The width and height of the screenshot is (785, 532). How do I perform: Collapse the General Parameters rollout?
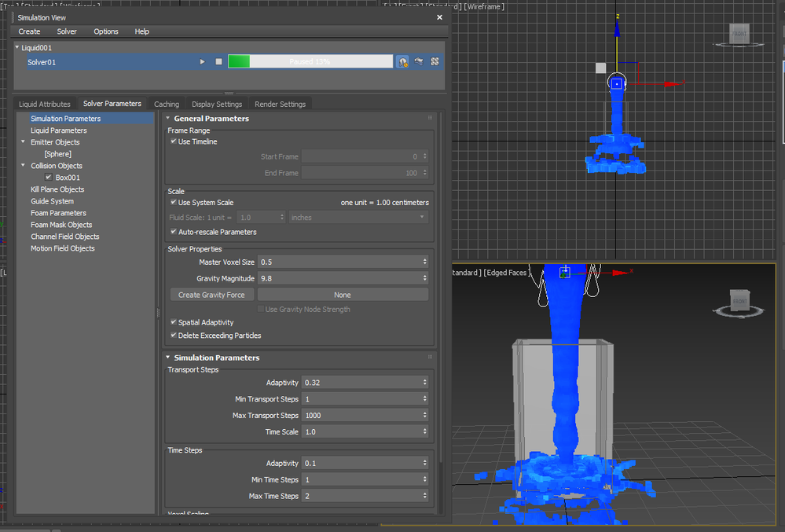pos(168,118)
